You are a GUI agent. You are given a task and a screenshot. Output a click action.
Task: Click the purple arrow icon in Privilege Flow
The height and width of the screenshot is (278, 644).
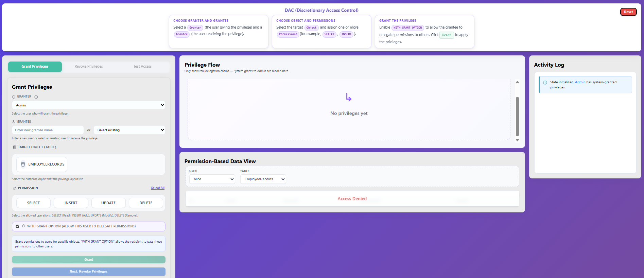349,97
